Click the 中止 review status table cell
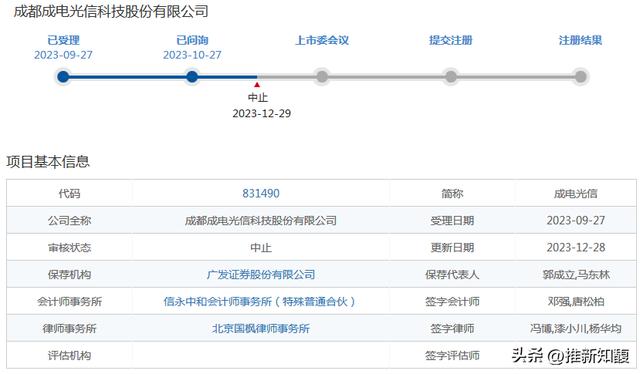Viewport: 640px width, 374px height. [x=261, y=247]
